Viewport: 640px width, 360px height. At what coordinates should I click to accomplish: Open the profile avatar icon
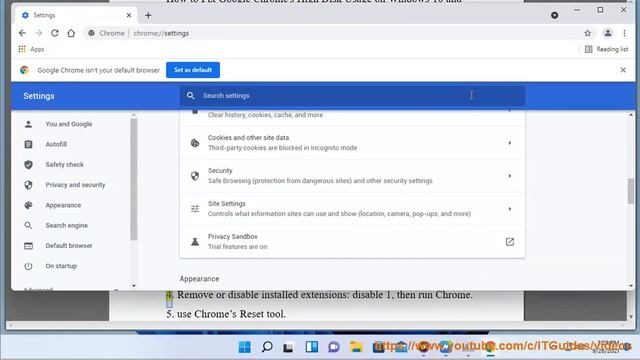(x=607, y=33)
